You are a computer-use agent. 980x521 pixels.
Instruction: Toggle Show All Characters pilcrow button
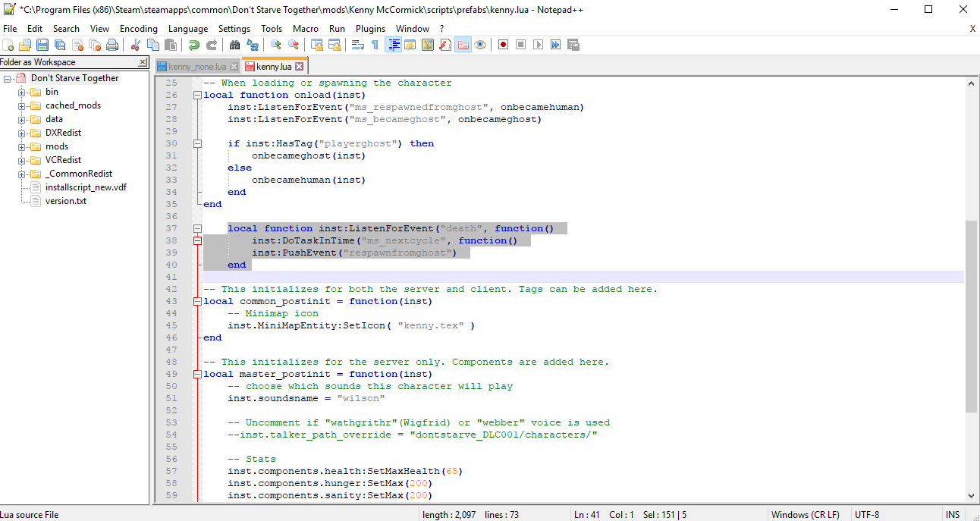(x=375, y=46)
